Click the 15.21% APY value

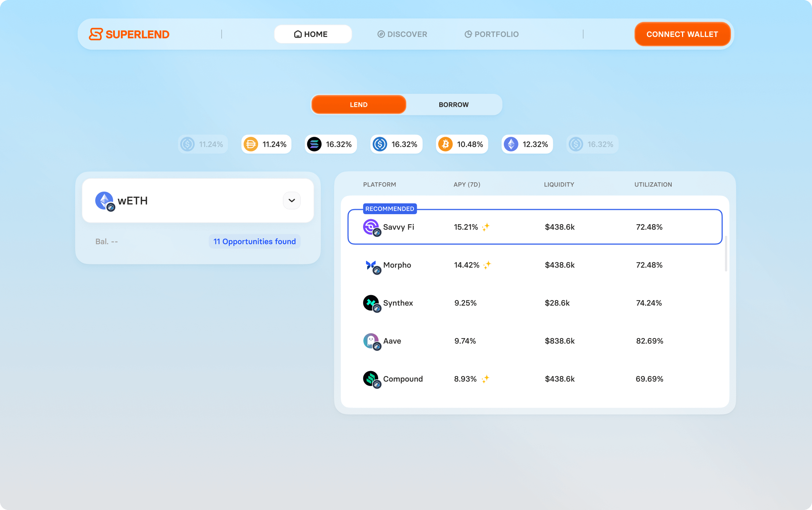[x=466, y=227]
